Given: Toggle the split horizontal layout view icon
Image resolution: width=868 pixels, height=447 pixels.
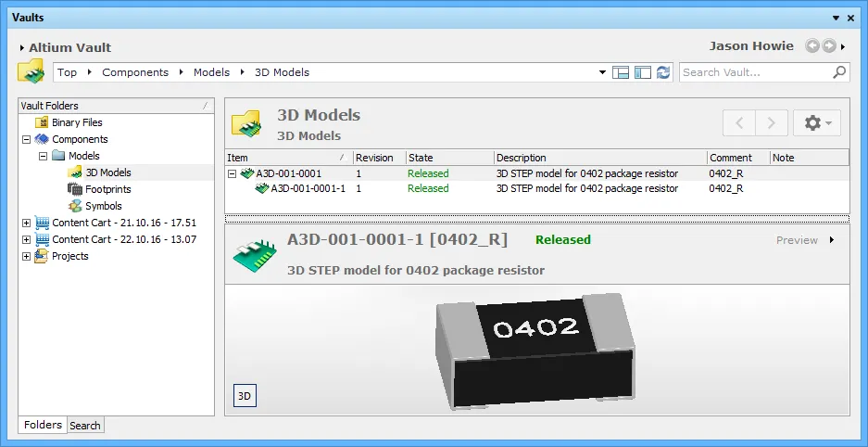Looking at the screenshot, I should (621, 72).
